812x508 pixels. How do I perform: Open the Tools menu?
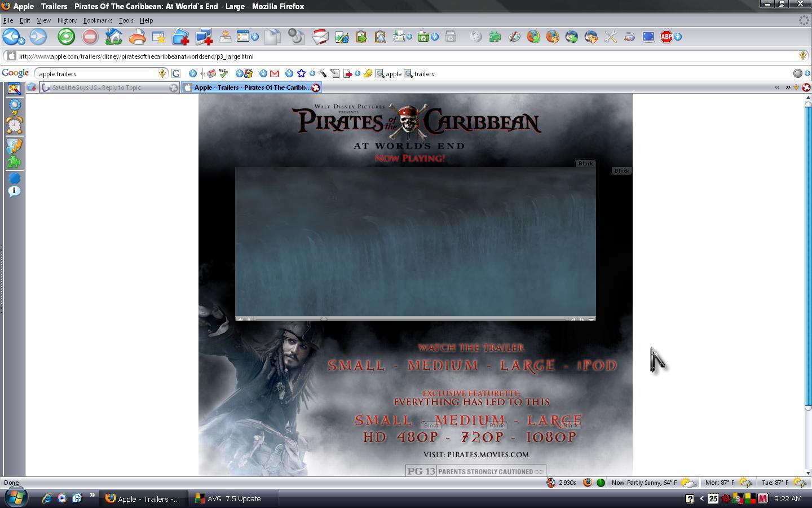point(126,20)
